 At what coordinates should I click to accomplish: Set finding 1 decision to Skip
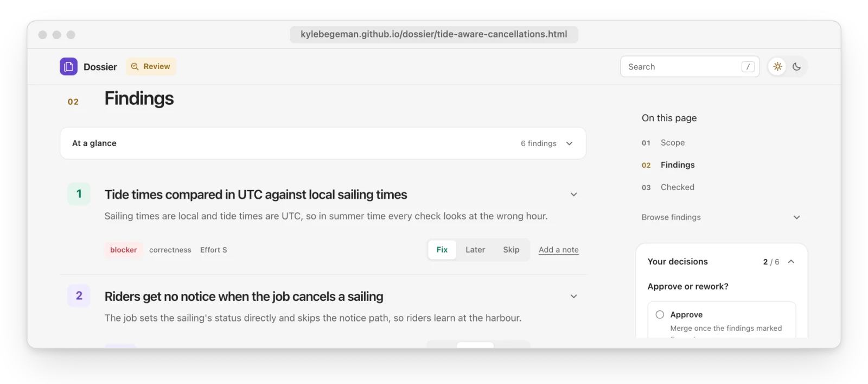click(x=511, y=250)
